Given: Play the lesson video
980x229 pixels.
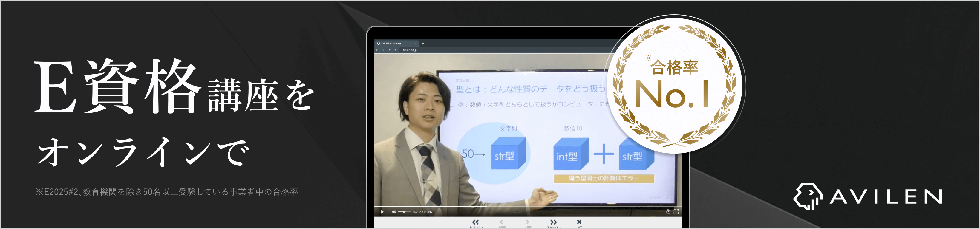Looking at the screenshot, I should tap(382, 212).
